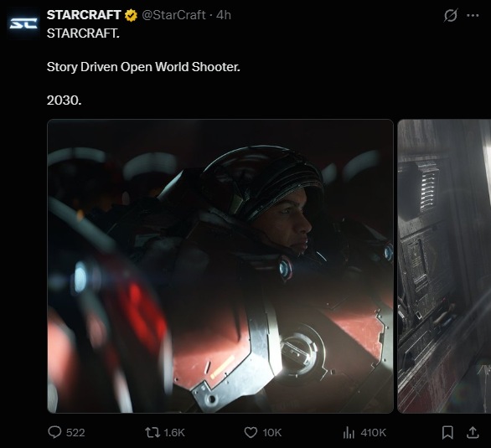
Task: Open the 4h timestamp link
Action: (x=224, y=15)
